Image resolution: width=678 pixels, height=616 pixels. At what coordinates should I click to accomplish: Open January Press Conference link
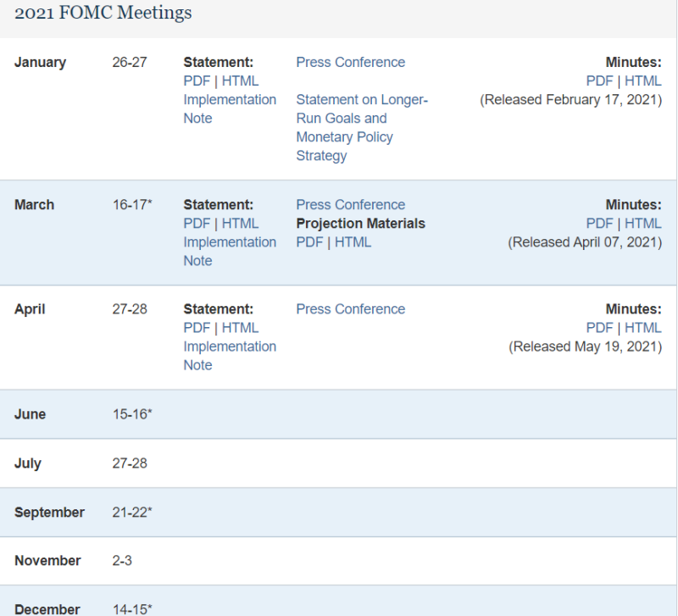350,63
